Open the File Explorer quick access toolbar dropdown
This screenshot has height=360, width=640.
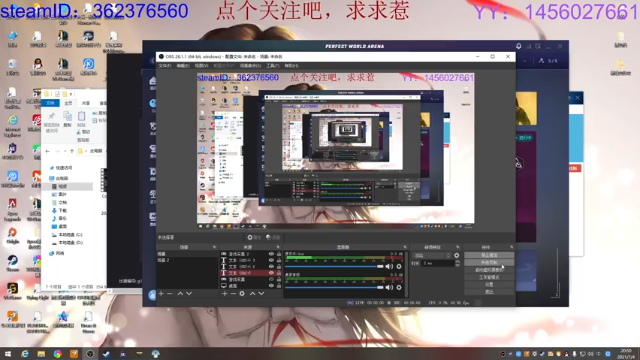(x=72, y=94)
